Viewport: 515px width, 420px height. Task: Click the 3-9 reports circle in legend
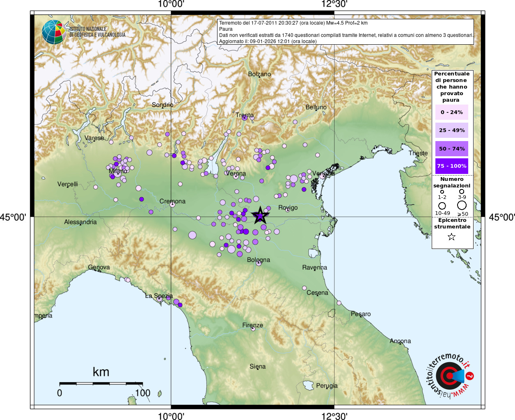tap(462, 192)
